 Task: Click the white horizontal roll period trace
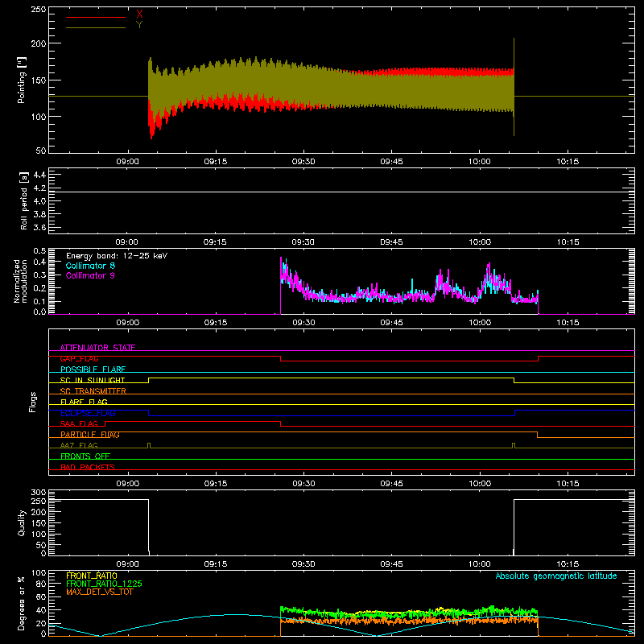(x=341, y=192)
